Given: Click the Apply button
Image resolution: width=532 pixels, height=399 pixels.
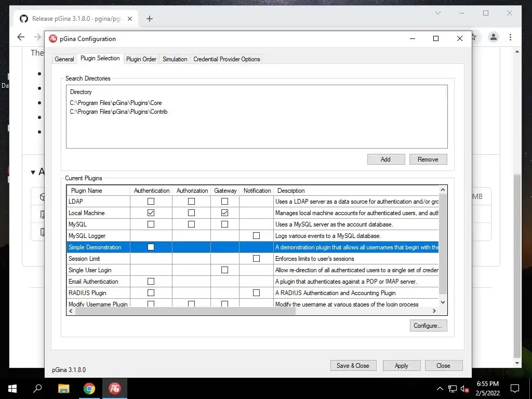Looking at the screenshot, I should click(402, 365).
